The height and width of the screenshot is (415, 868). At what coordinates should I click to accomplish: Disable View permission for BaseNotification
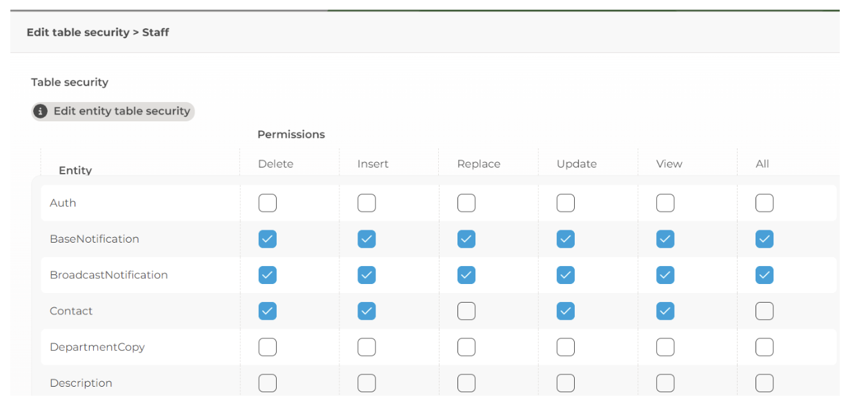pos(665,239)
